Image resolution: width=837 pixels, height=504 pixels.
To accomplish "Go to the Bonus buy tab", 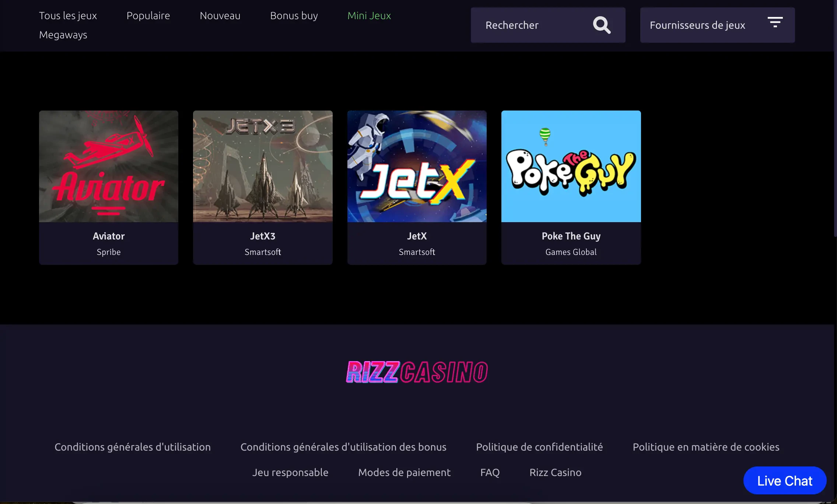I will (294, 15).
